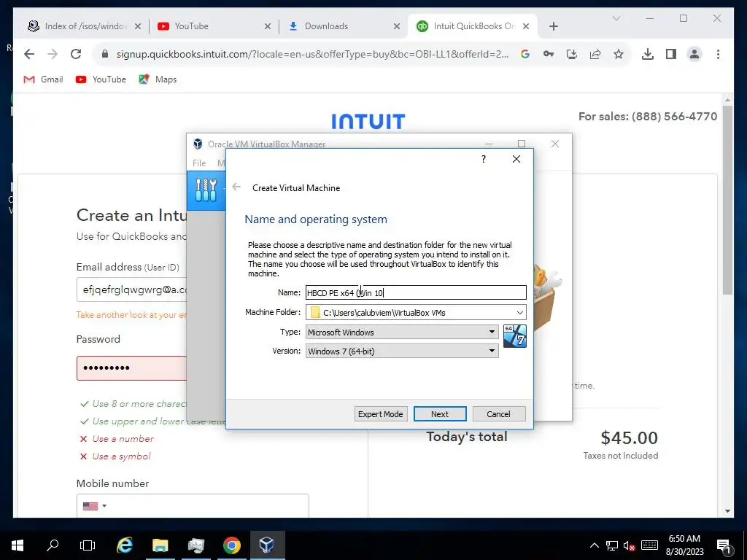Open a new browser tab
The width and height of the screenshot is (747, 560).
[x=553, y=26]
